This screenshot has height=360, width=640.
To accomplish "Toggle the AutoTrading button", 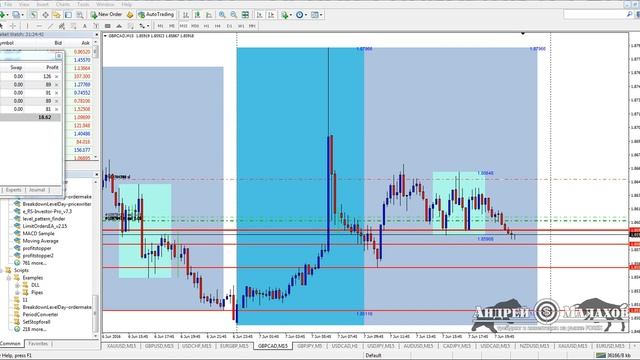I will click(x=156, y=15).
